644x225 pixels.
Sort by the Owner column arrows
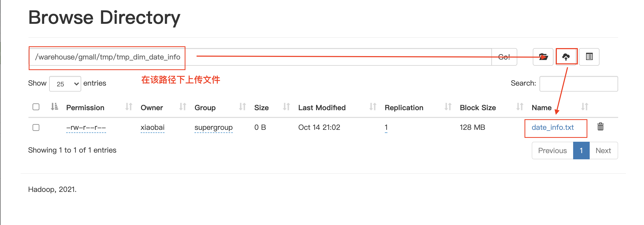[x=183, y=107]
